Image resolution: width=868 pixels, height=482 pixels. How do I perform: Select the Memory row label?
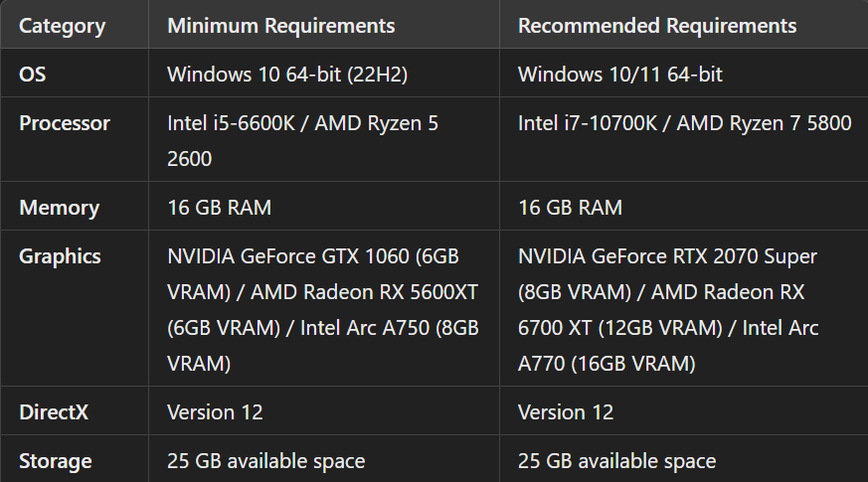pyautogui.click(x=59, y=208)
